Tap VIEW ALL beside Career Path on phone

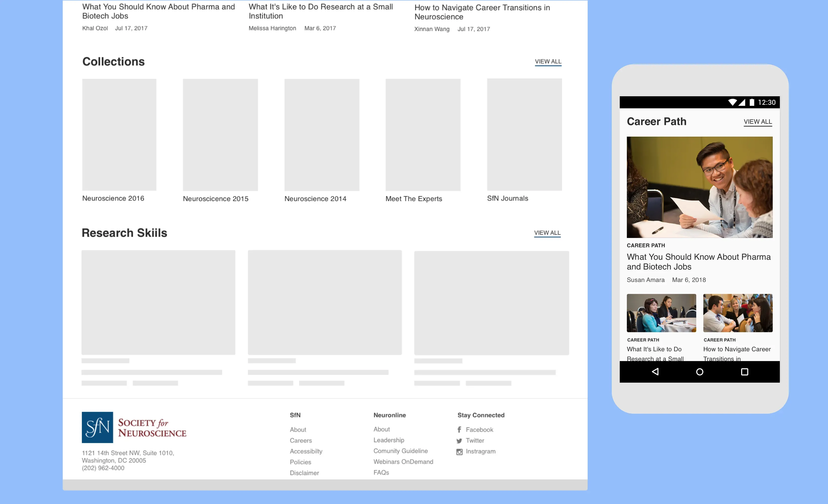(758, 122)
